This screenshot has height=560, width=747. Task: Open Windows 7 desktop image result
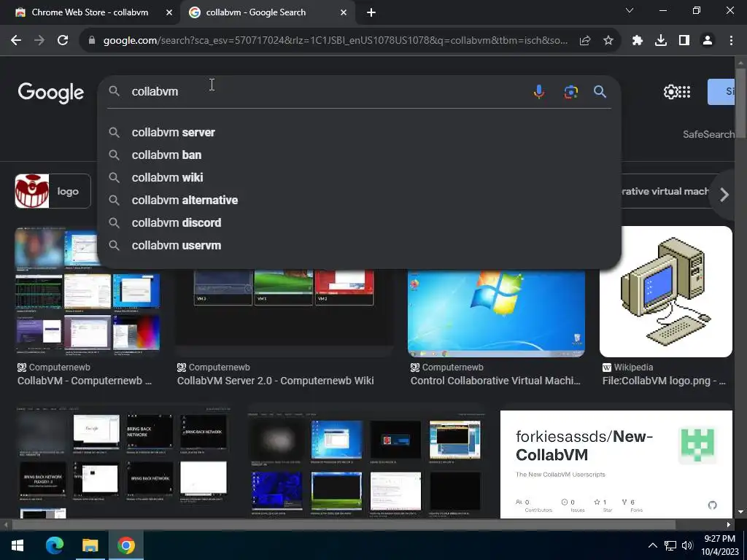click(496, 312)
